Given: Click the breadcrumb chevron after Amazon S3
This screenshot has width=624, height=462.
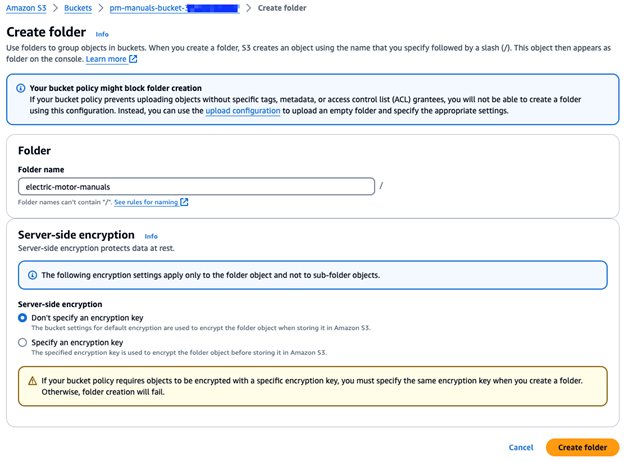Looking at the screenshot, I should 55,8.
